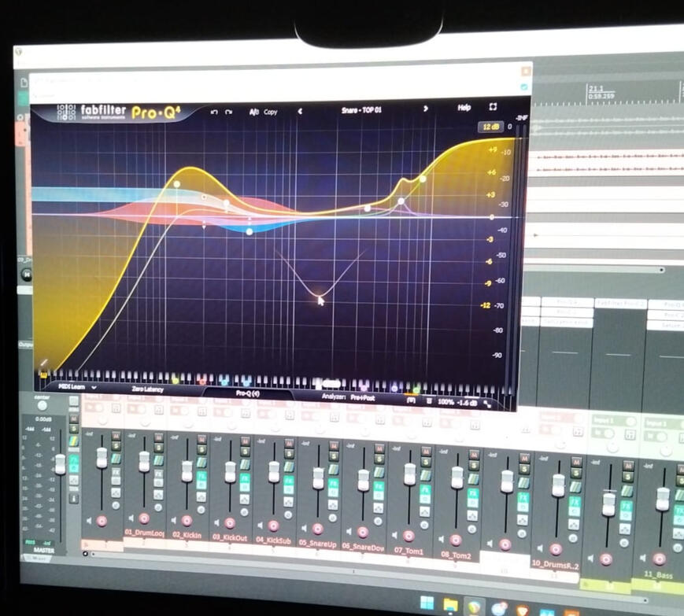Image resolution: width=684 pixels, height=616 pixels.
Task: Open FX chain of 10_DrumsR..2 track
Action: pyautogui.click(x=574, y=501)
